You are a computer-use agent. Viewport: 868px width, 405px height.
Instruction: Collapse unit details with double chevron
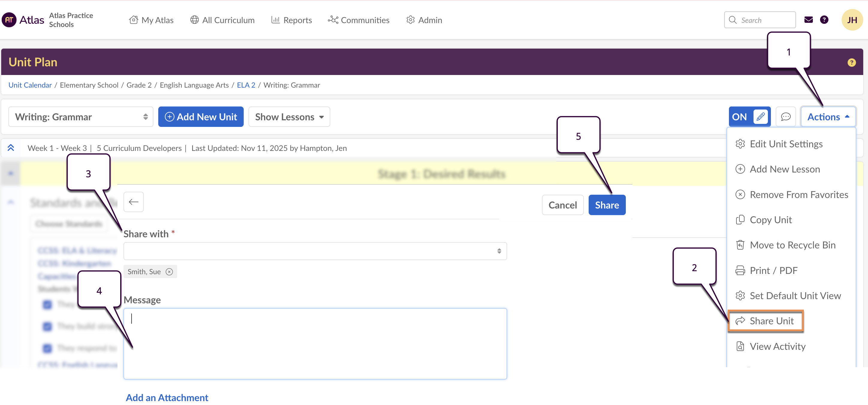(x=11, y=148)
